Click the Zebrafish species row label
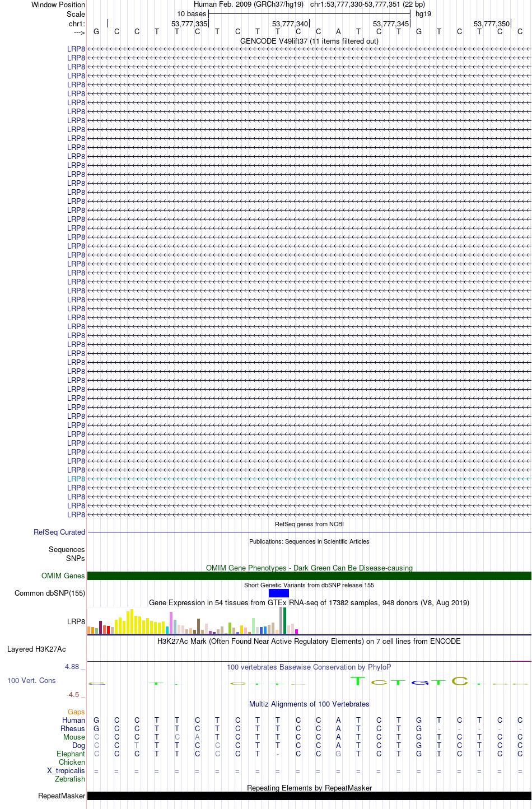This screenshot has height=809, width=532. (70, 779)
